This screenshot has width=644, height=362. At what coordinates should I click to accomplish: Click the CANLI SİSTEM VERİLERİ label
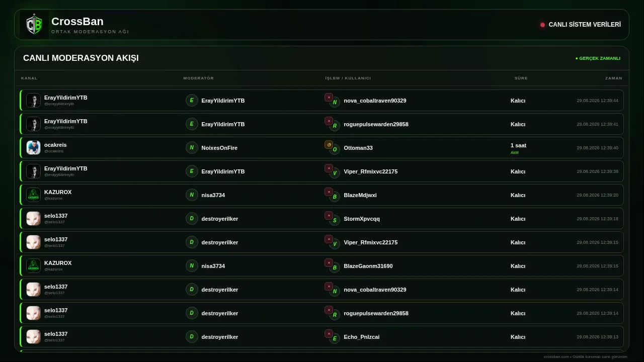tap(585, 25)
